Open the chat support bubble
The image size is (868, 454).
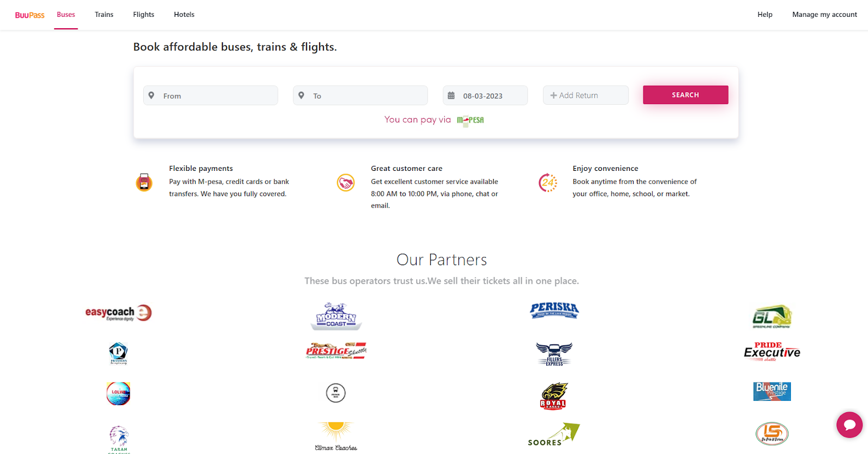tap(849, 425)
